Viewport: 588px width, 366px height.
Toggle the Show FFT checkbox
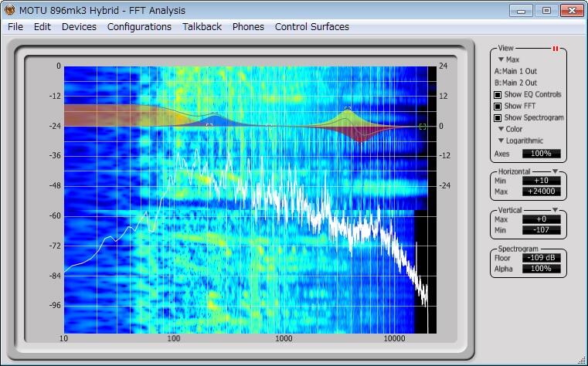click(x=498, y=107)
